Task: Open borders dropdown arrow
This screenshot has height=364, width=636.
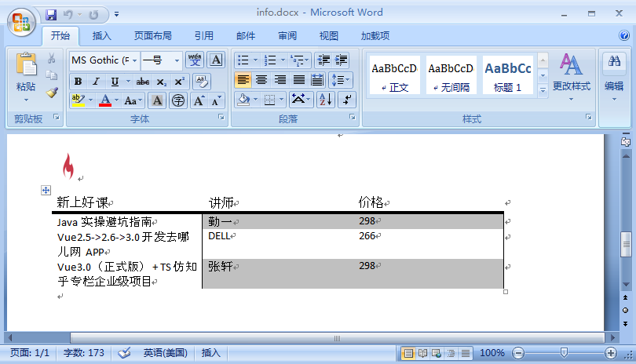Action: [282, 100]
